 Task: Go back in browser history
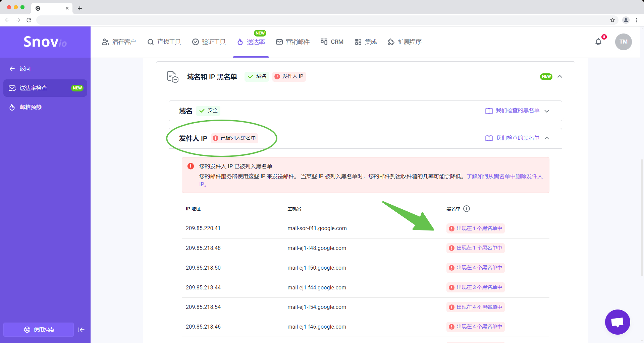pos(7,20)
